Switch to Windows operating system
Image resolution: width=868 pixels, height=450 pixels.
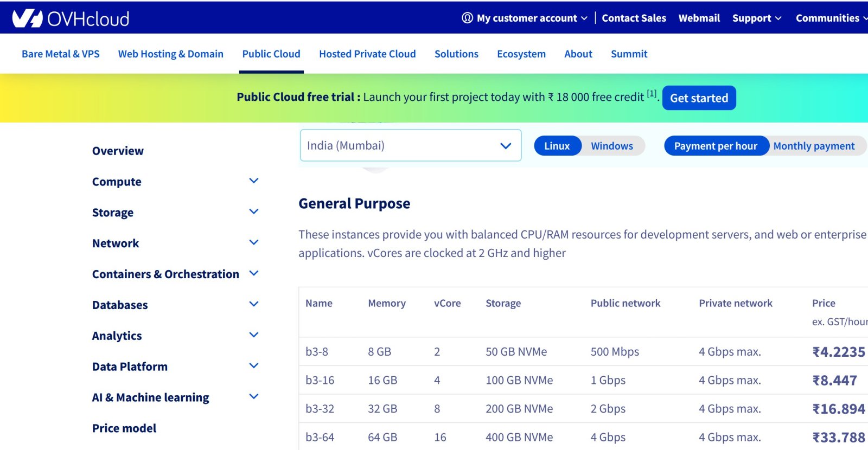tap(611, 146)
